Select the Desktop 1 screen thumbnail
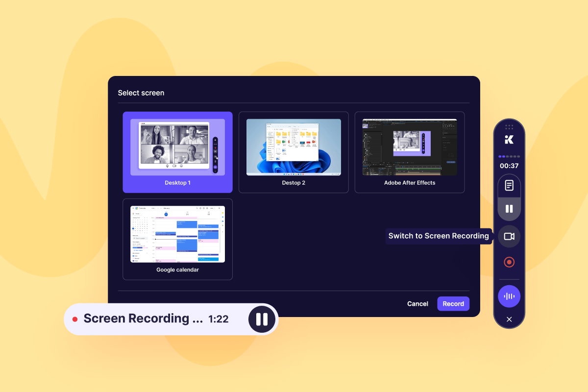 (177, 152)
